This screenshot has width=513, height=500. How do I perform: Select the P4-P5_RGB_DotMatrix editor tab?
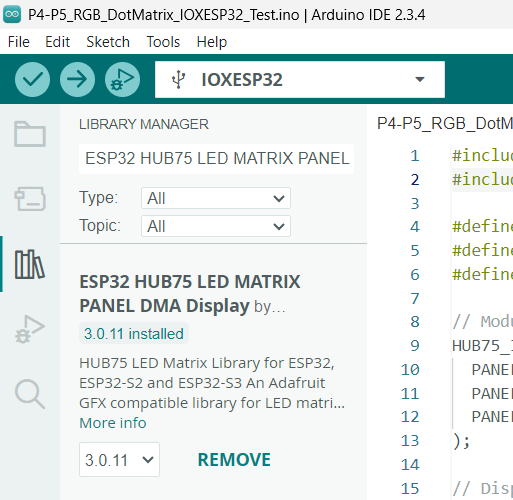pos(445,124)
